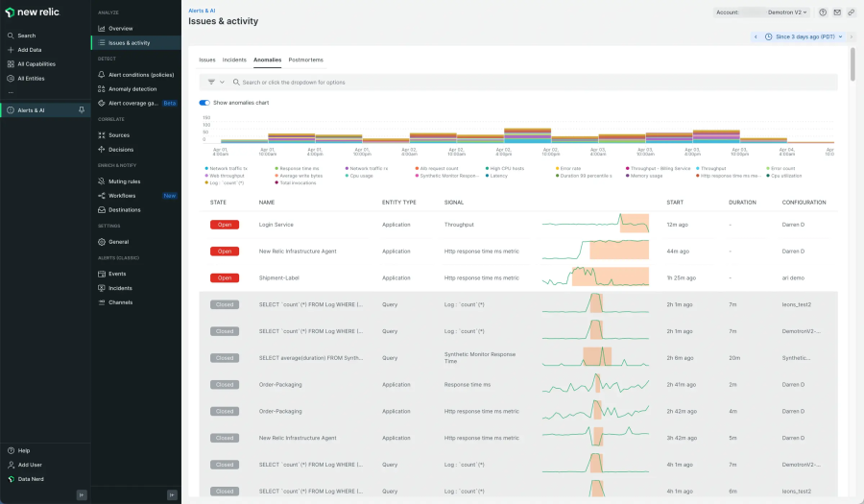
Task: Click Login Service throughput sparkline
Action: pyautogui.click(x=595, y=224)
